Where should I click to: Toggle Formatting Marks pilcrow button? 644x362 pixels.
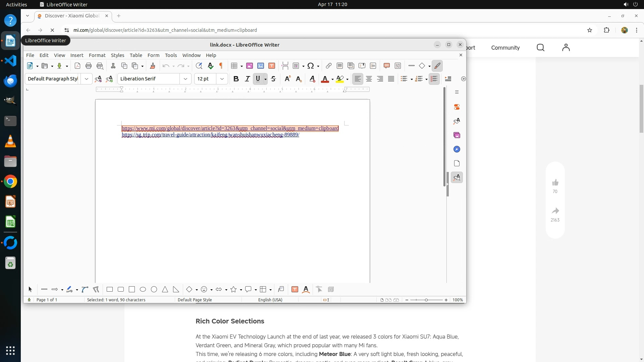point(221,66)
